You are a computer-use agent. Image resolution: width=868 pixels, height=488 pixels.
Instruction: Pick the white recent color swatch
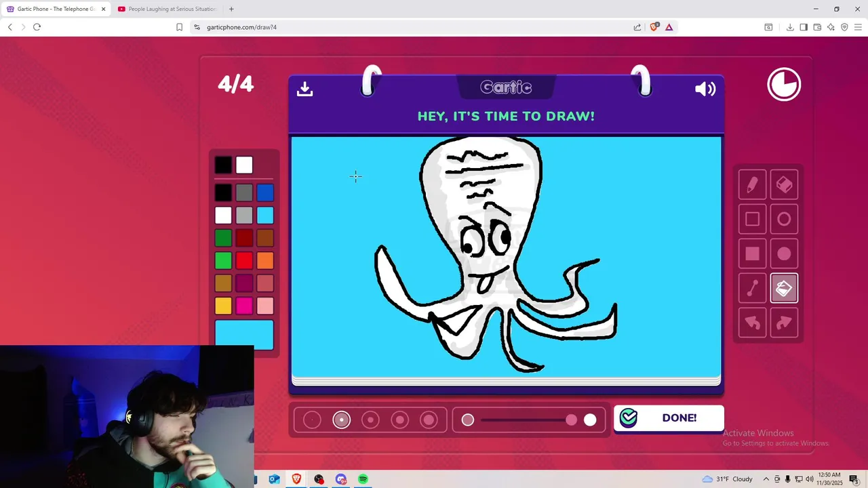tap(244, 165)
